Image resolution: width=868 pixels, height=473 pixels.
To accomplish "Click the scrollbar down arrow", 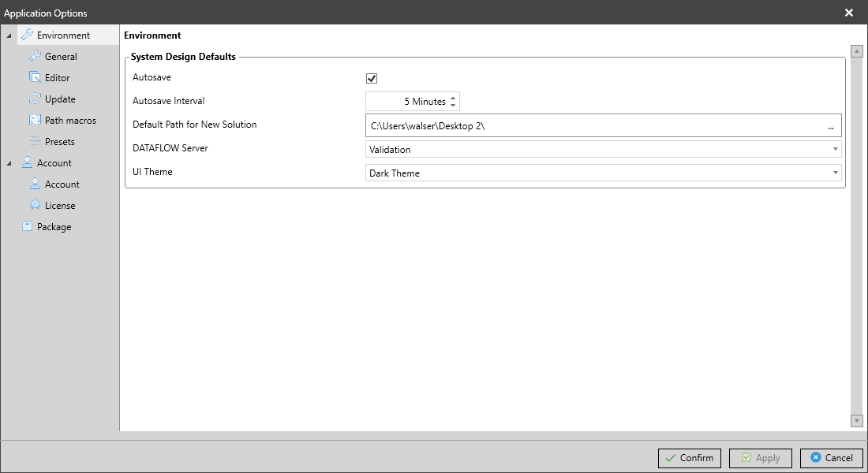I will pos(856,420).
